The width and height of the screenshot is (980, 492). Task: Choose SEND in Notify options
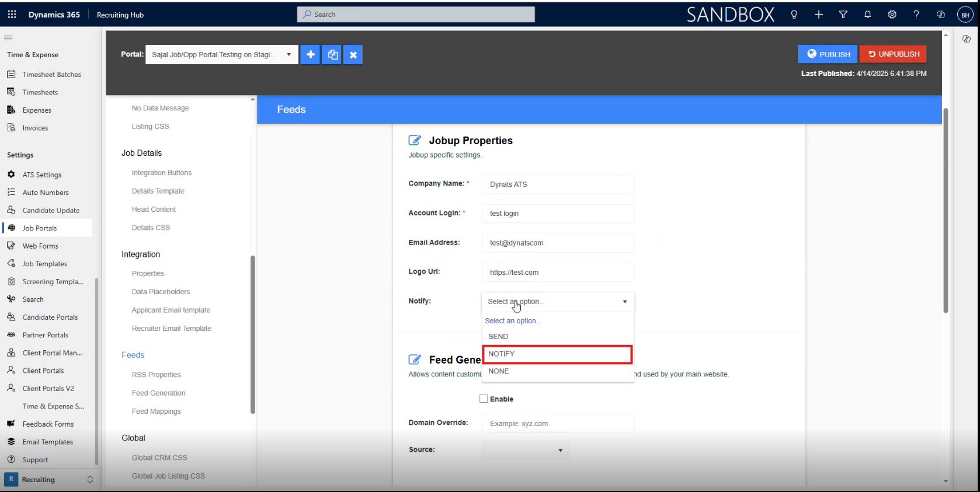558,337
